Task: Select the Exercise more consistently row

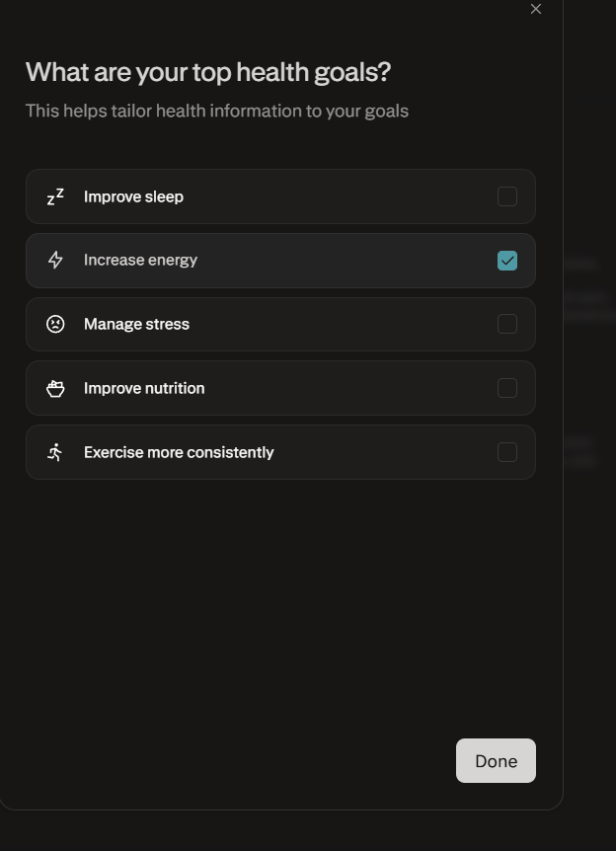Action: 280,452
